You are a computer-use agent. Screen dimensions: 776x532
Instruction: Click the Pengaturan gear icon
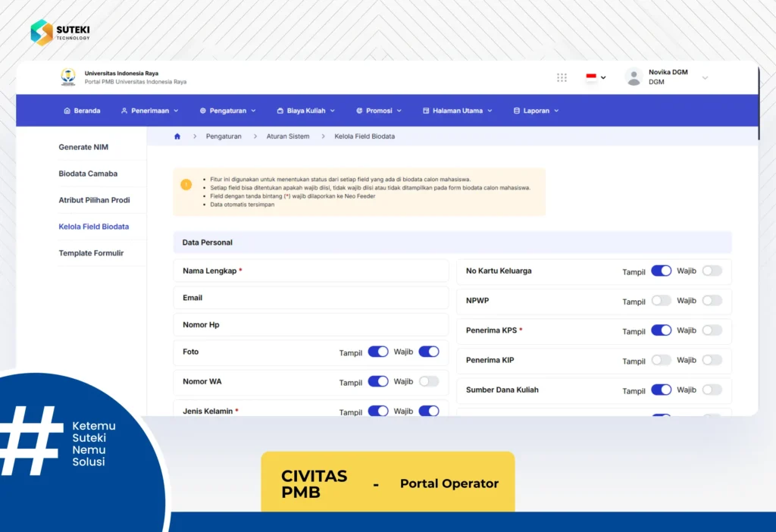(203, 111)
